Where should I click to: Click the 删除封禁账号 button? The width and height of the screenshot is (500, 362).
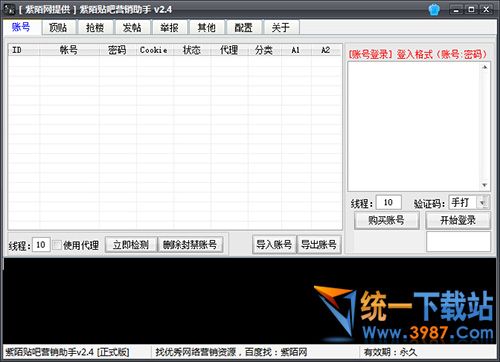tap(190, 245)
